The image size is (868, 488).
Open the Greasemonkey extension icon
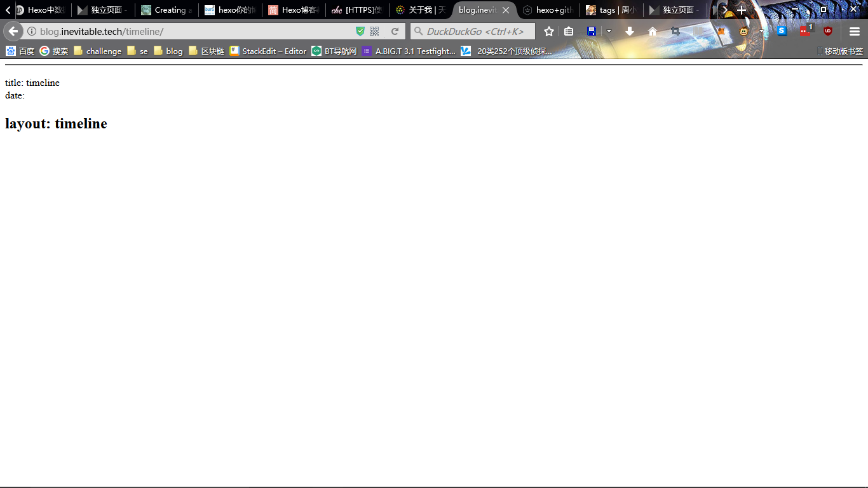click(743, 30)
